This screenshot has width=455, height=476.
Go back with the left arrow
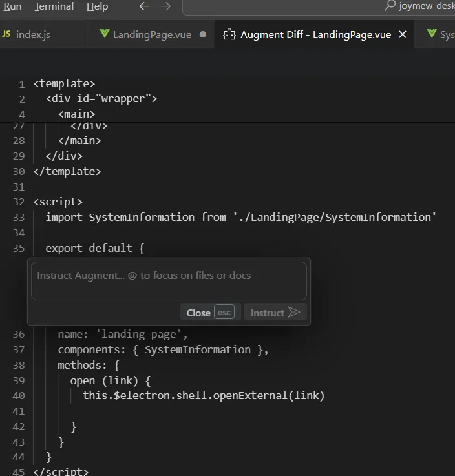[x=144, y=6]
